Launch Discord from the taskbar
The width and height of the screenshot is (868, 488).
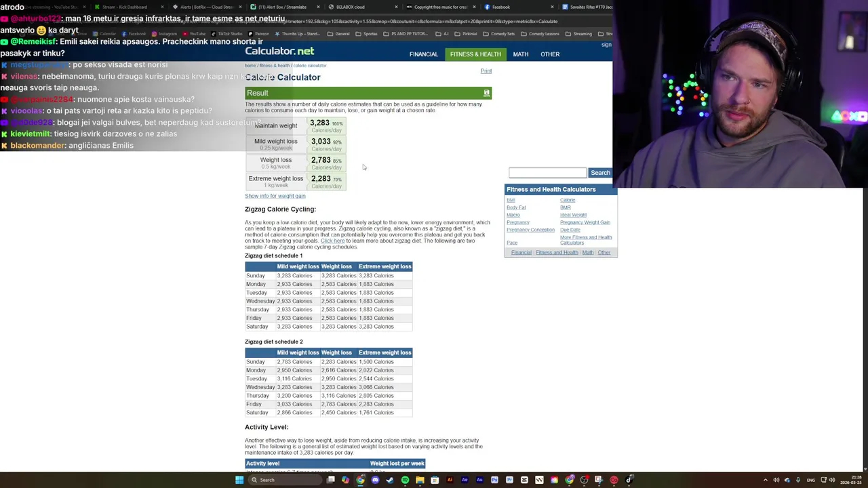(375, 480)
